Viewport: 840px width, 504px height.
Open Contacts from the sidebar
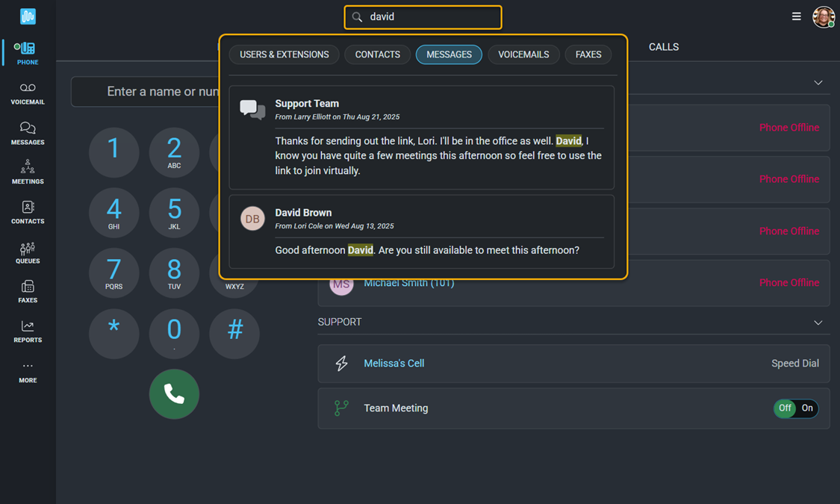[28, 212]
